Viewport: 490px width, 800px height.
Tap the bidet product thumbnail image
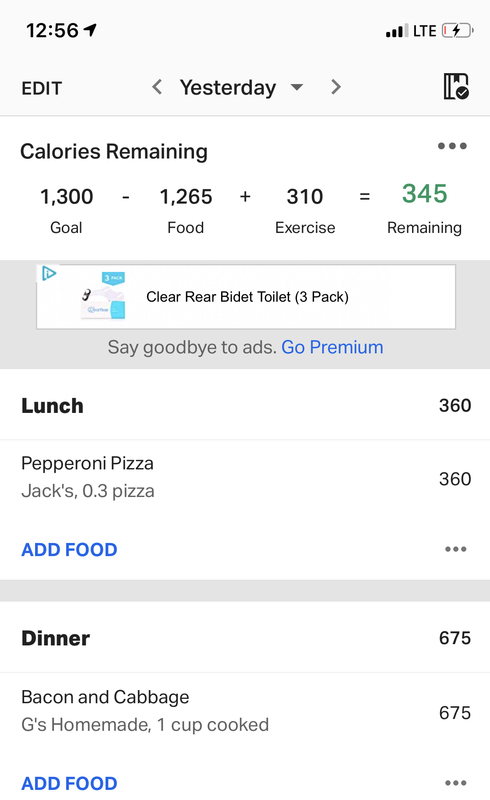104,296
